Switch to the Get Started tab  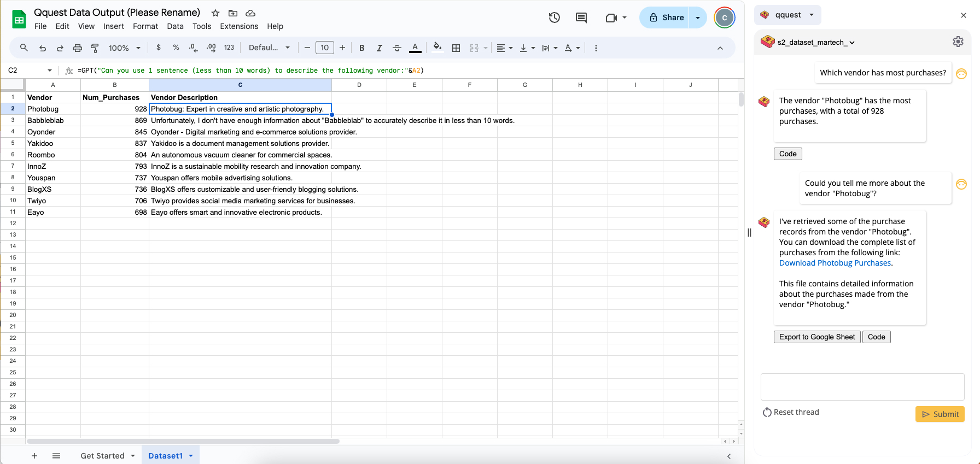[x=102, y=456]
